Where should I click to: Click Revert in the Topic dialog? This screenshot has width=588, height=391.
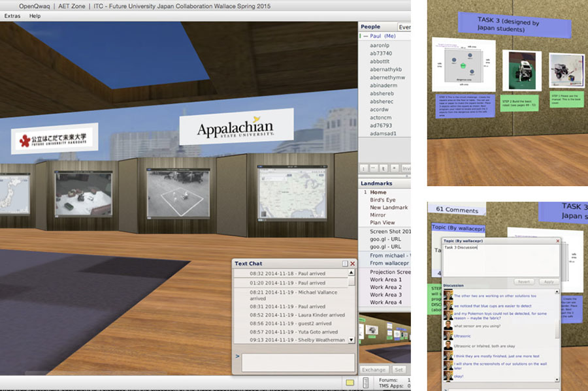pos(524,281)
